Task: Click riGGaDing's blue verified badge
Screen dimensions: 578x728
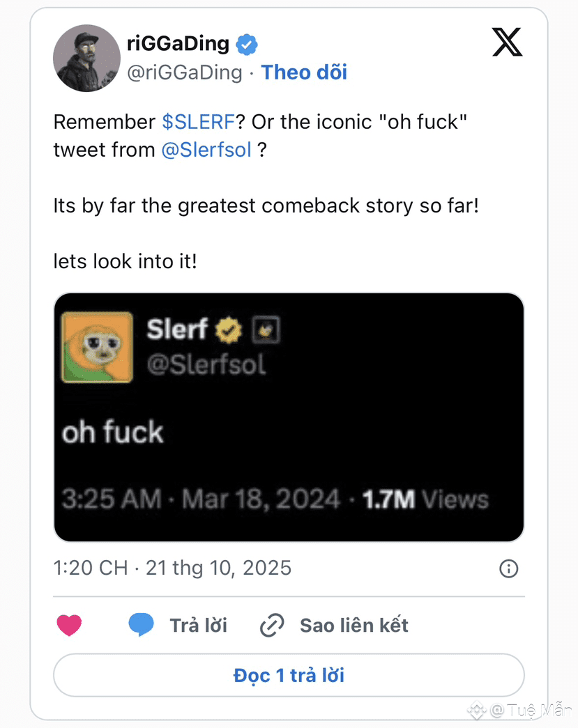Action: pos(247,45)
